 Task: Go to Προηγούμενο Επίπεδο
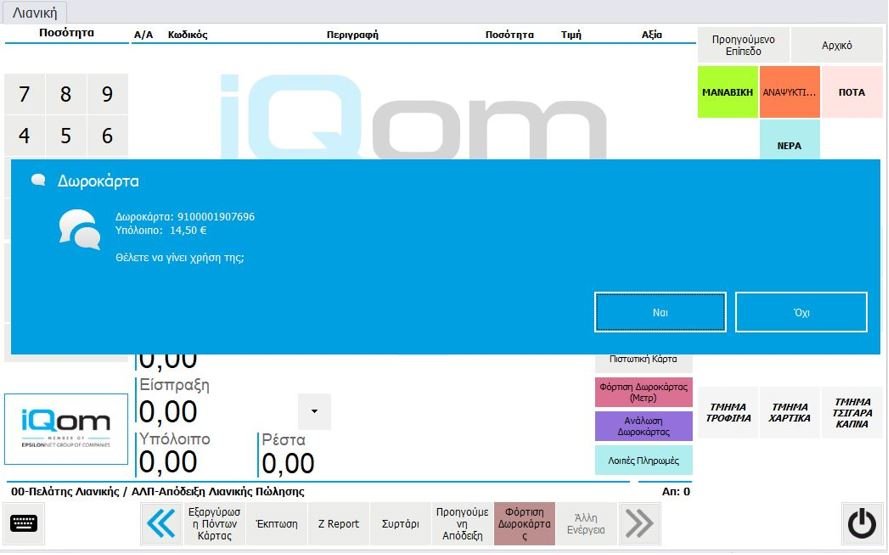[743, 45]
